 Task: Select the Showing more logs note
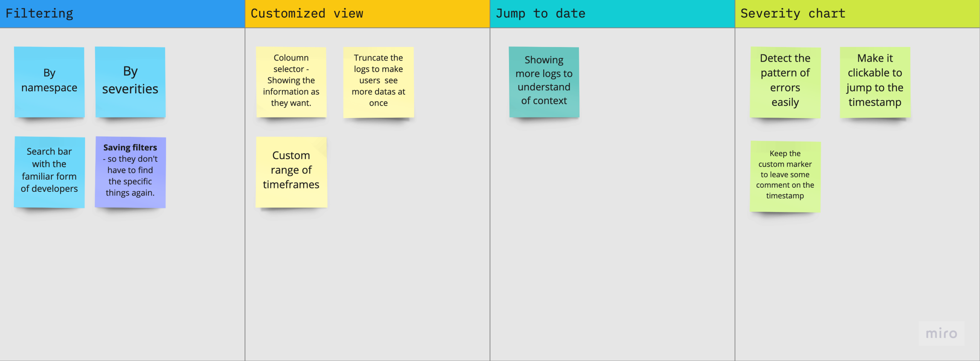point(544,81)
